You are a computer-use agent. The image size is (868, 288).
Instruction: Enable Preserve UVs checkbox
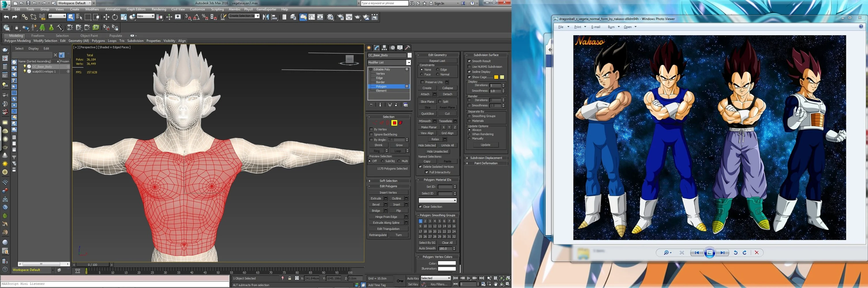[x=422, y=82]
